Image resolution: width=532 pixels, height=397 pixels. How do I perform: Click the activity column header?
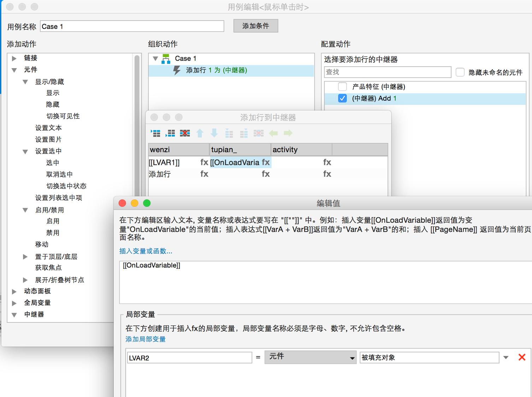pyautogui.click(x=301, y=150)
